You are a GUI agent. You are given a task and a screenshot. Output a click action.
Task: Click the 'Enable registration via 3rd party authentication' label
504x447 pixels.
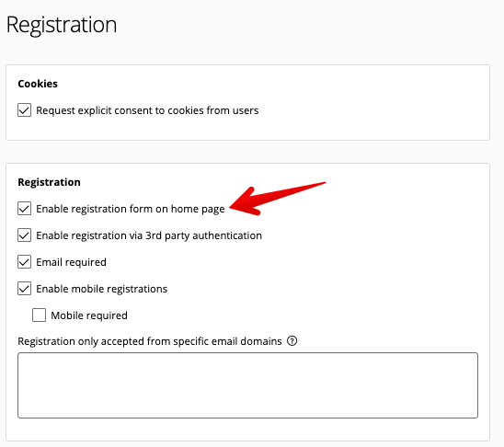point(149,235)
